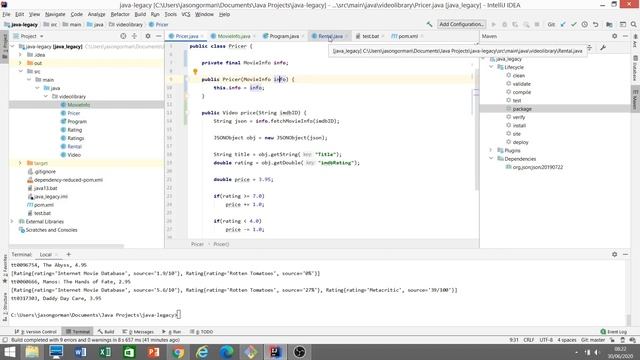Open the Search Everywhere magnifier icon
The image size is (640, 360).
coord(633,24)
